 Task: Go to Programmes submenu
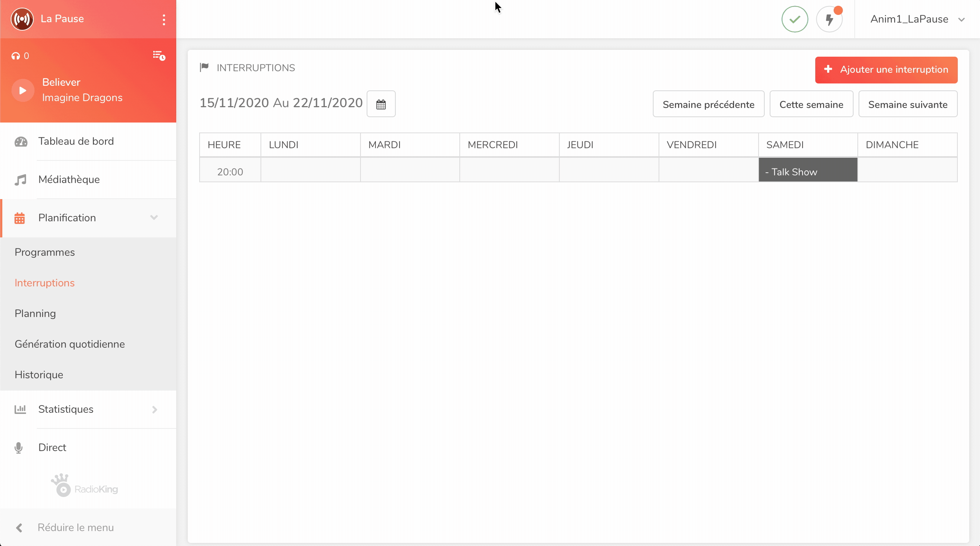point(45,252)
